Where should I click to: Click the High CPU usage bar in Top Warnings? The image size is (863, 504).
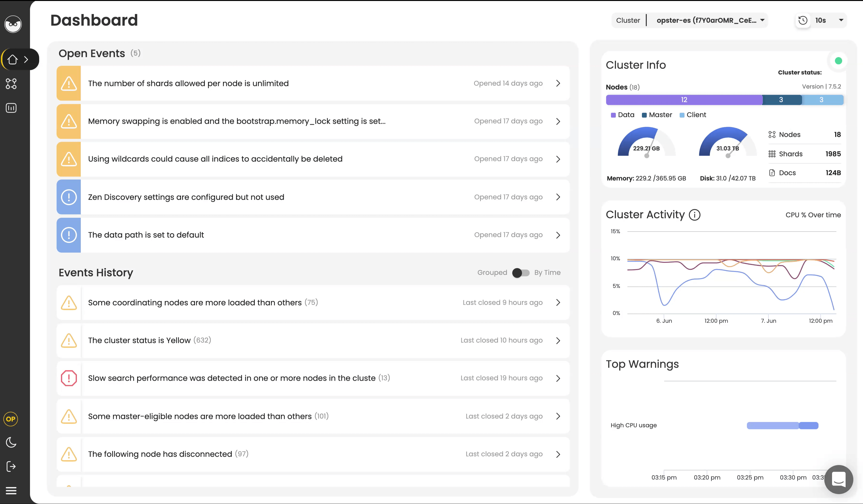[782, 425]
